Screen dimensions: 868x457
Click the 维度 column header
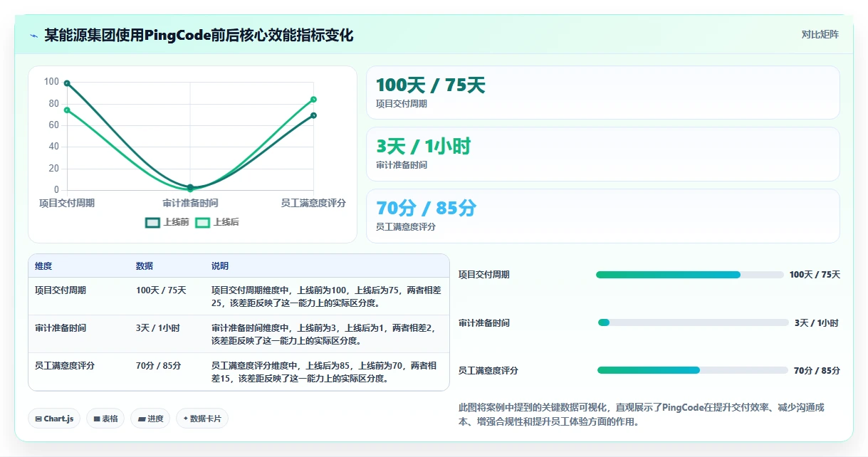tap(43, 266)
